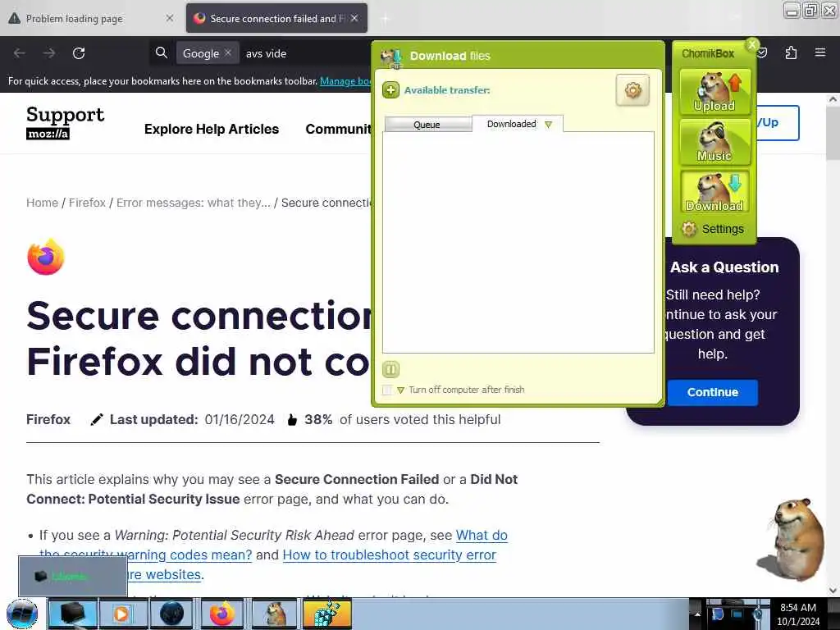Image resolution: width=840 pixels, height=630 pixels.
Task: Go forward in Firefox
Action: tap(49, 53)
